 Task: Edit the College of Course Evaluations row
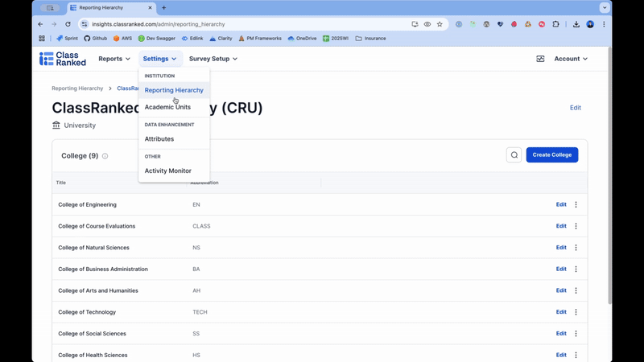(561, 226)
